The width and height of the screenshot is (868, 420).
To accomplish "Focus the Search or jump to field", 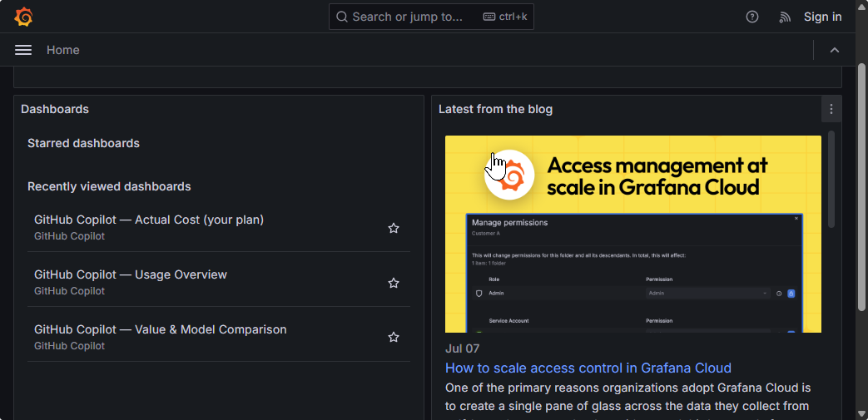I will [431, 17].
